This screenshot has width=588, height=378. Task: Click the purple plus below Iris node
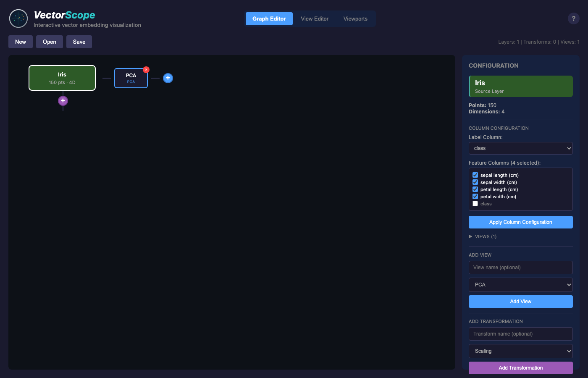(63, 101)
